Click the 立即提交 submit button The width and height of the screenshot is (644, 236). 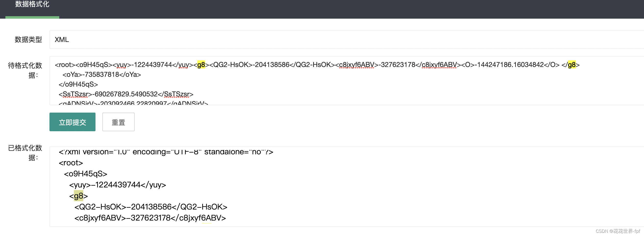[x=72, y=122]
